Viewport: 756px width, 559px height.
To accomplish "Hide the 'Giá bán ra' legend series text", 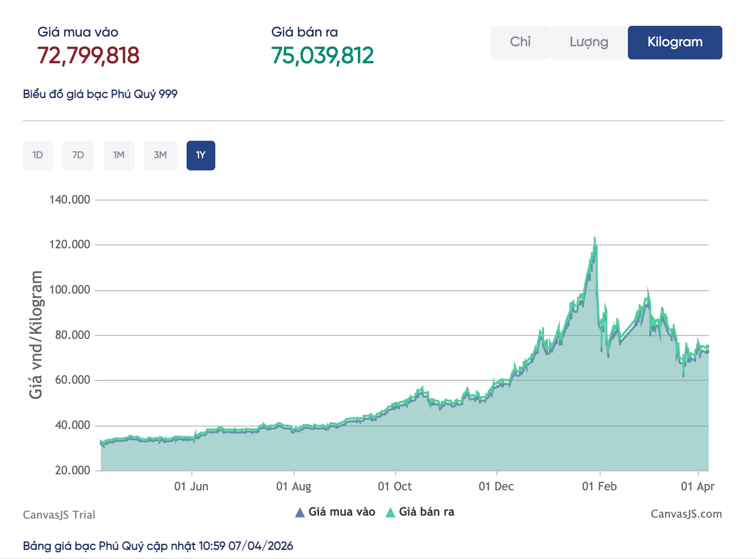I will 426,512.
